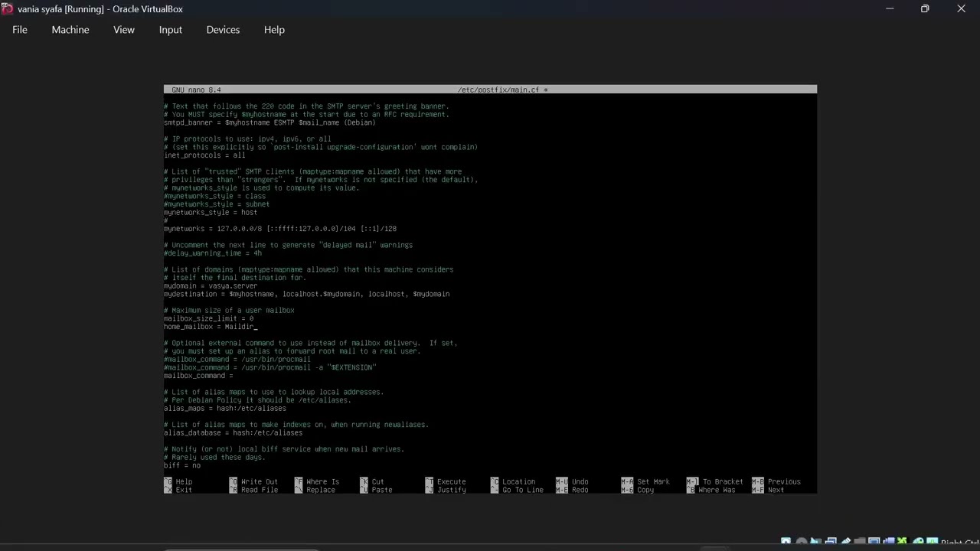The height and width of the screenshot is (551, 980).
Task: Click the 'Justify' shortcut label
Action: pyautogui.click(x=452, y=490)
